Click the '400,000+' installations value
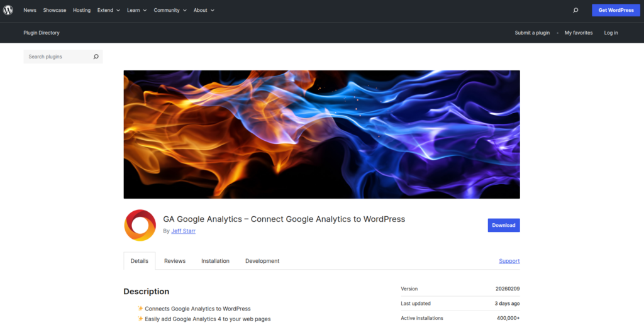The height and width of the screenshot is (325, 644). coord(508,319)
